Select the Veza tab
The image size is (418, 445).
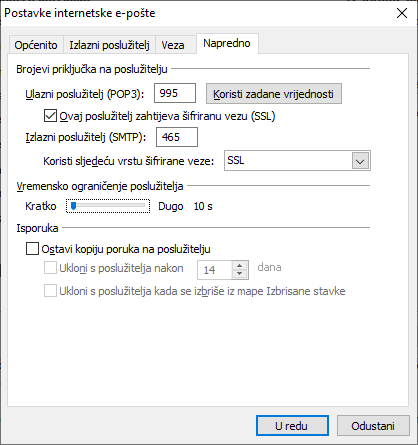(x=173, y=45)
